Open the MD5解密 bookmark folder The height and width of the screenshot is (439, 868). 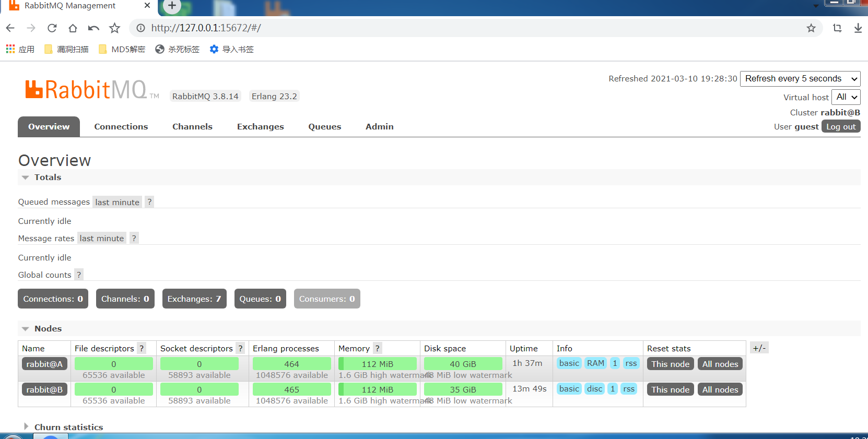122,49
